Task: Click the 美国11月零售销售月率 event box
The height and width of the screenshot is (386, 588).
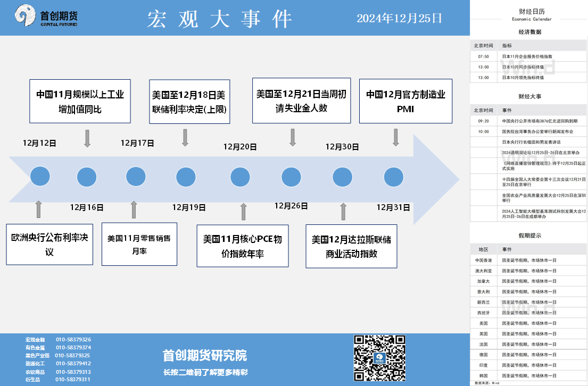Action: pyautogui.click(x=139, y=245)
